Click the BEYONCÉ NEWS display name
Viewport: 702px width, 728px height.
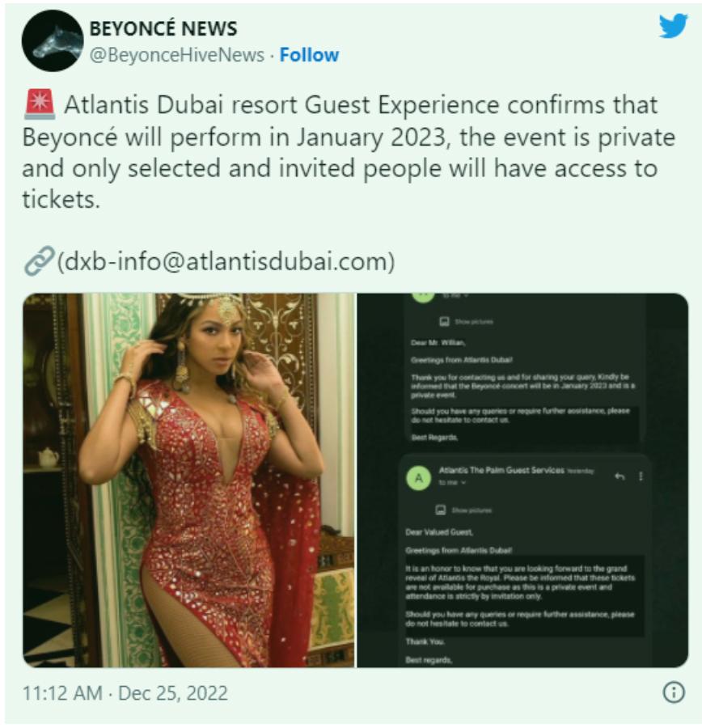(163, 28)
